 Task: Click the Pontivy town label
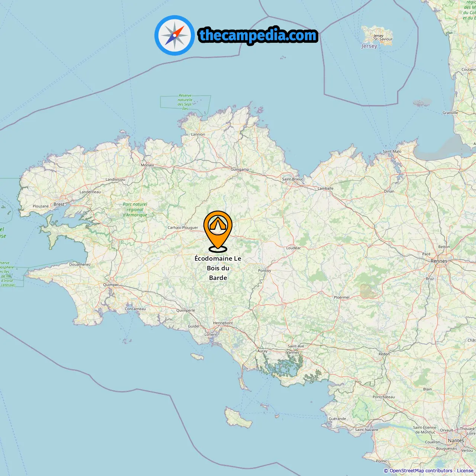(x=264, y=270)
